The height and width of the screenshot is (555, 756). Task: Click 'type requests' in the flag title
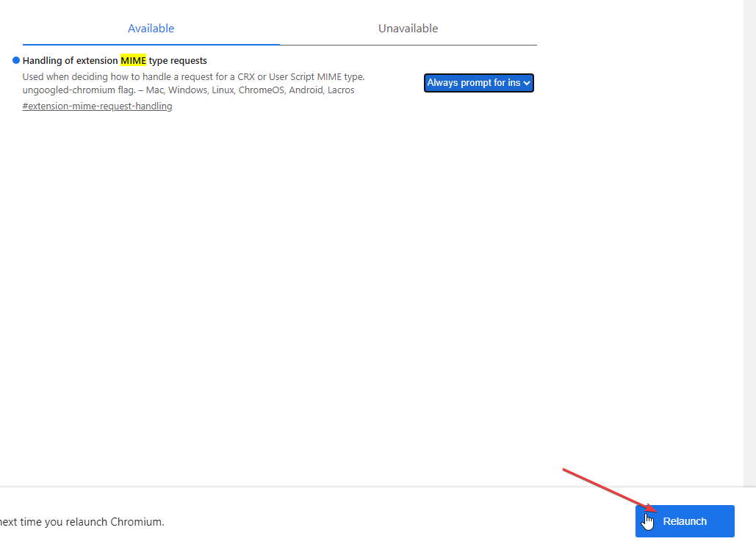(178, 60)
